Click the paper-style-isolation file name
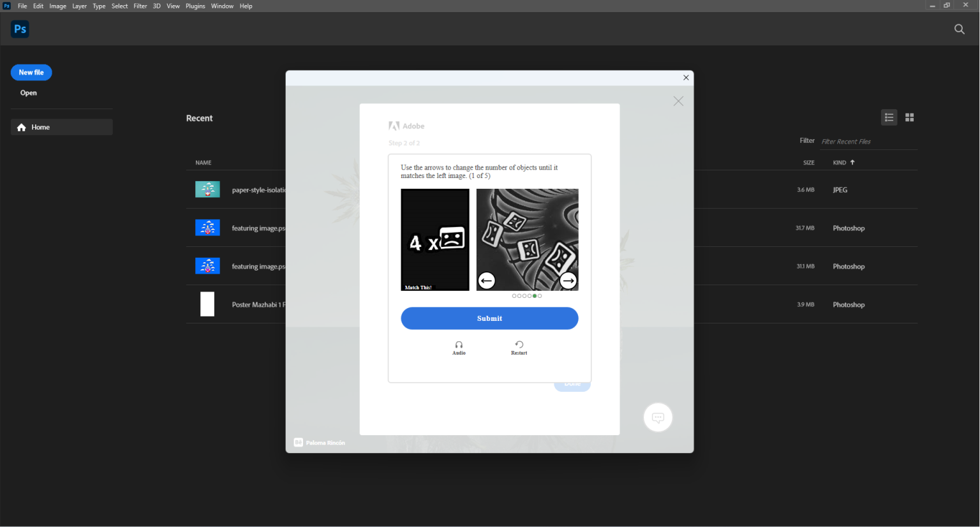 pos(258,190)
